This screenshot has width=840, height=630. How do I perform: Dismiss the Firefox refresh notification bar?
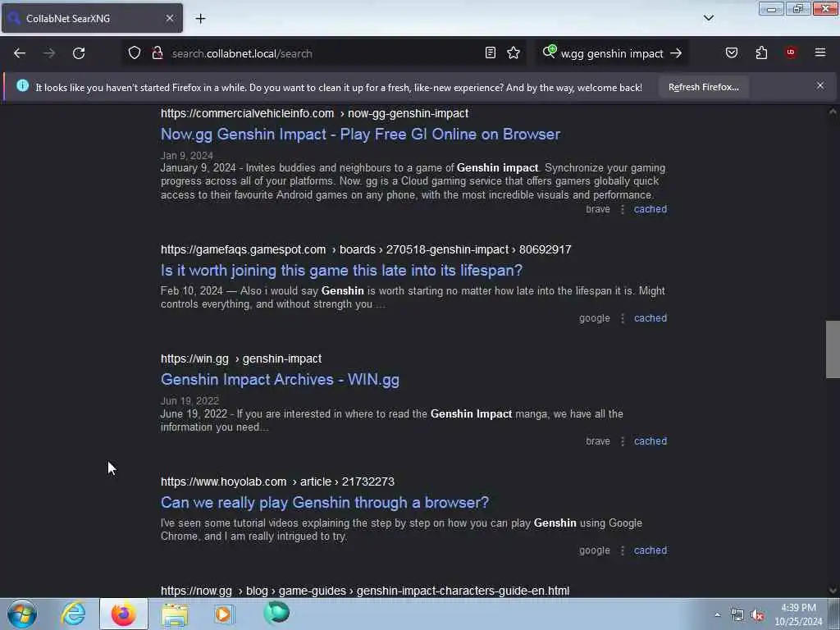pyautogui.click(x=820, y=85)
